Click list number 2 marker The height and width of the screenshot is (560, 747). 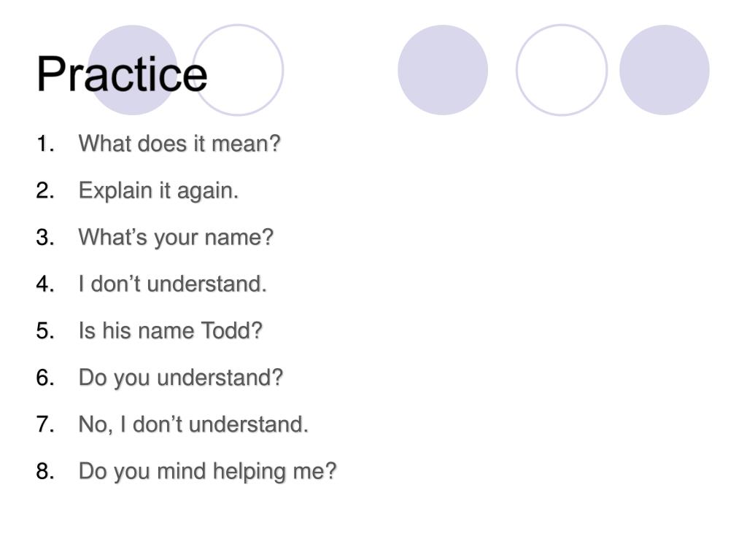pyautogui.click(x=45, y=190)
